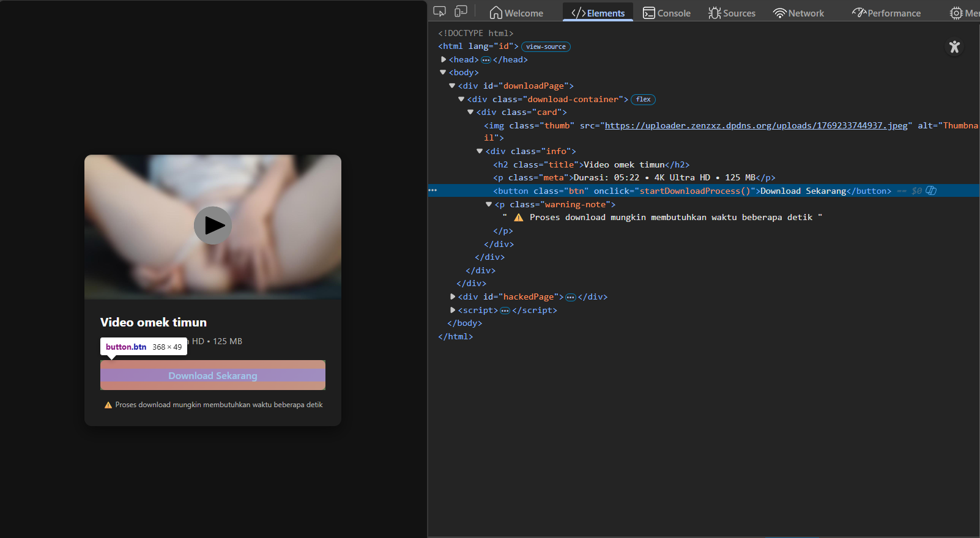Open the Performance panel

(886, 13)
